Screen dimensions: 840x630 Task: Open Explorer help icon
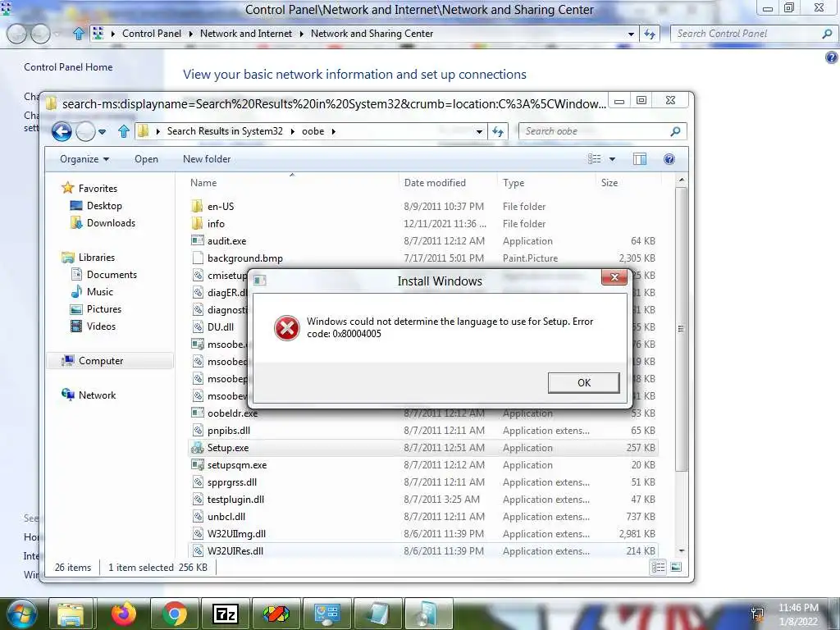pos(669,159)
